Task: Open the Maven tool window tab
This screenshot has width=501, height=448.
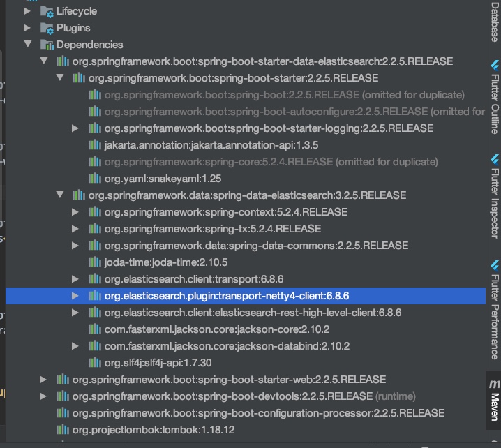Action: [x=494, y=399]
